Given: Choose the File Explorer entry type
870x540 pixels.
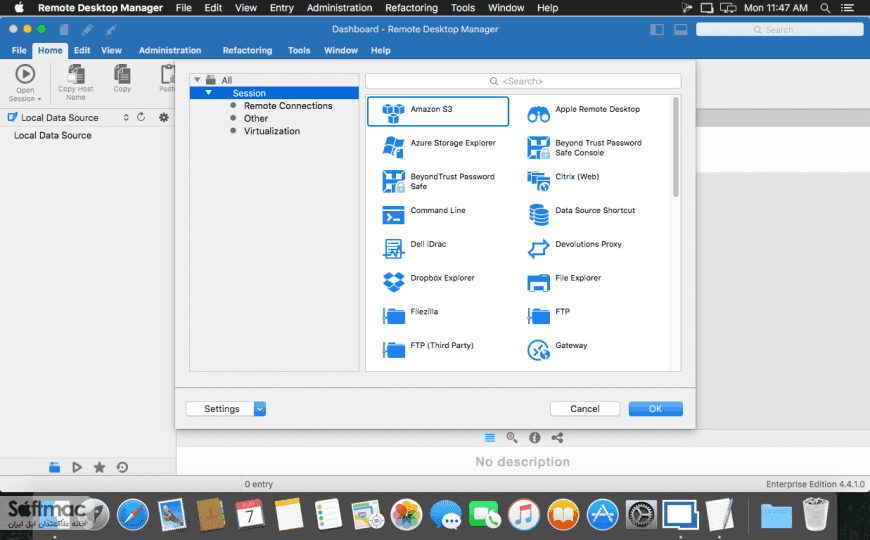Looking at the screenshot, I should tap(563, 281).
